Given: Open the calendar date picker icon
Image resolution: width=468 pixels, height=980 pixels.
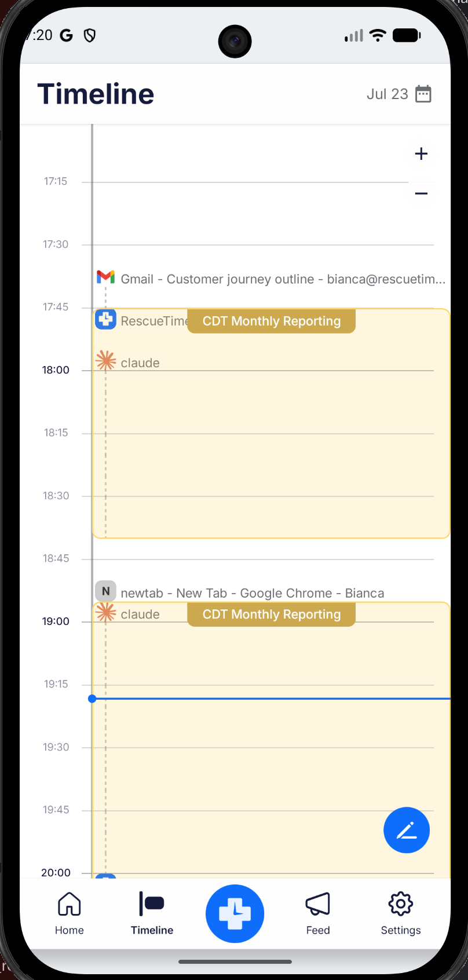Looking at the screenshot, I should pyautogui.click(x=423, y=94).
